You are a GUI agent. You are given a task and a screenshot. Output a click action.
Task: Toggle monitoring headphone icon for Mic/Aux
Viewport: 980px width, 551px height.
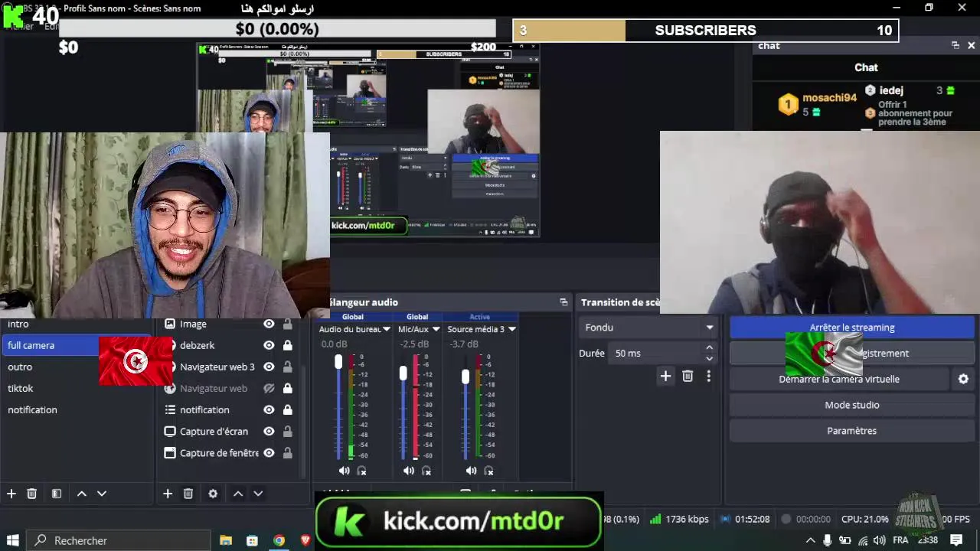click(426, 471)
